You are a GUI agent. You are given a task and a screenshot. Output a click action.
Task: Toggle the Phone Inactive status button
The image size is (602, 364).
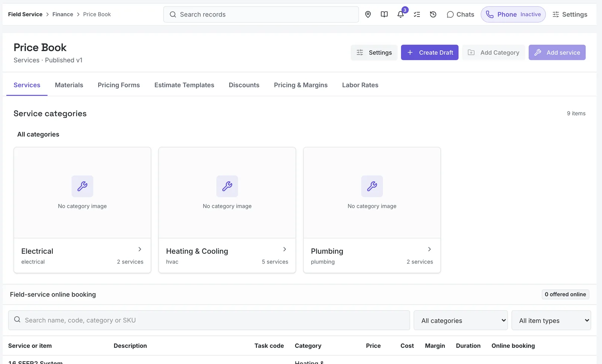[x=513, y=14]
